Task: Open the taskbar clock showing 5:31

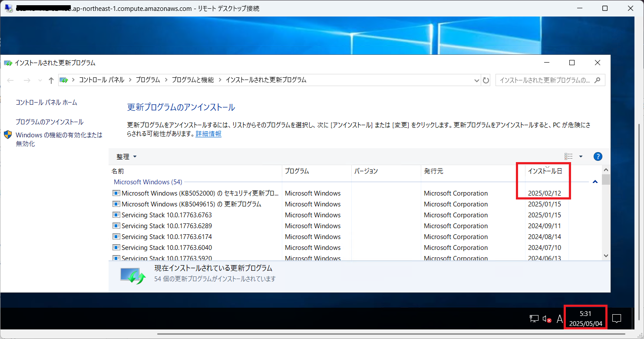Action: click(585, 319)
